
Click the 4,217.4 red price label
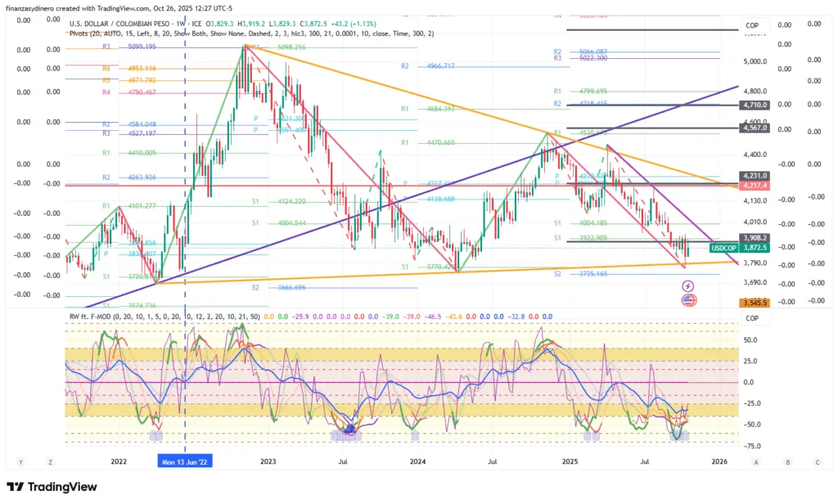(x=752, y=185)
